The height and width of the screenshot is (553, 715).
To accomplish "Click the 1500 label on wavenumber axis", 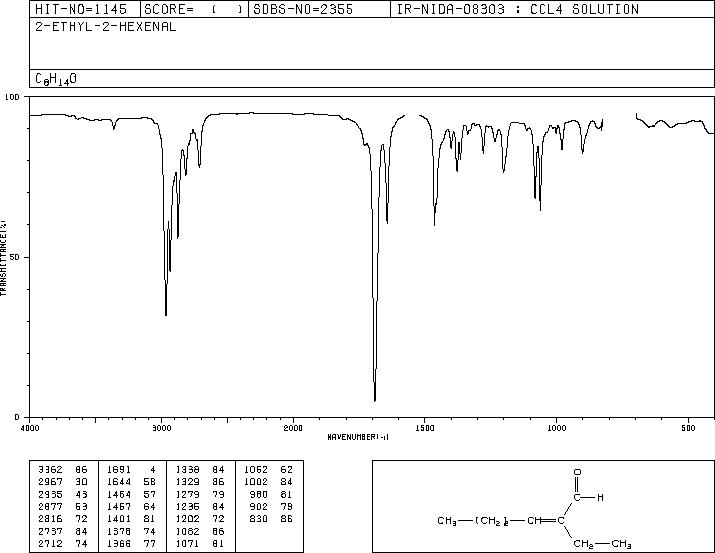I will coord(425,428).
